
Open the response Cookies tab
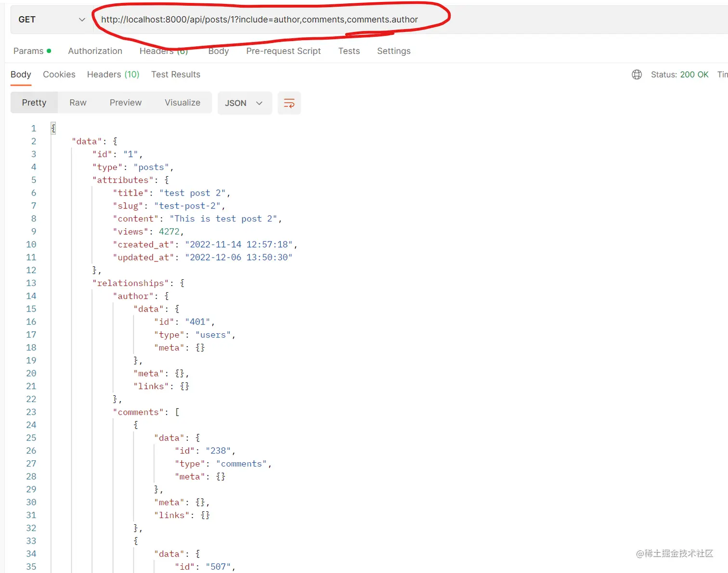click(59, 75)
